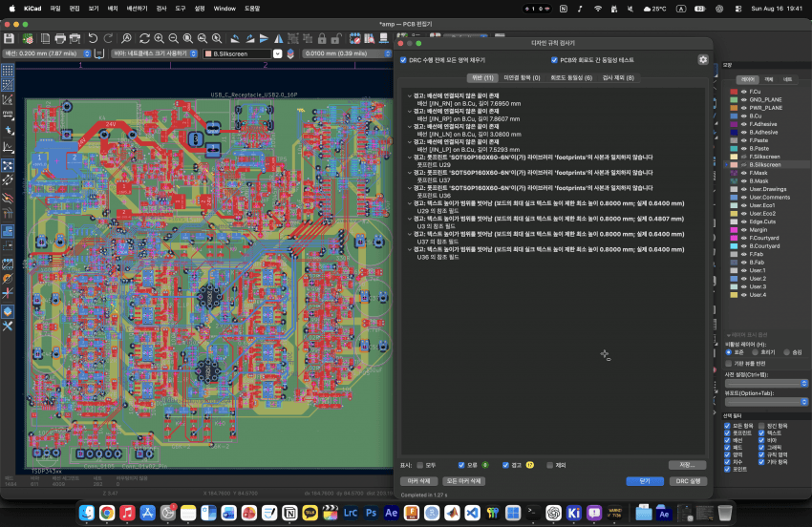Image resolution: width=812 pixels, height=527 pixels.
Task: Rotate selection clockwise
Action: coord(249,38)
